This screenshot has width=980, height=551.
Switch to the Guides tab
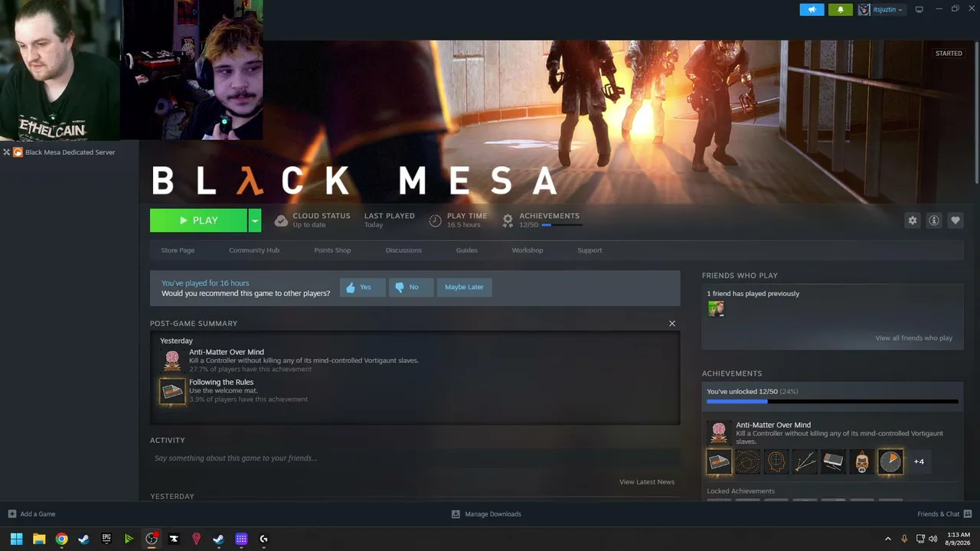tap(467, 250)
